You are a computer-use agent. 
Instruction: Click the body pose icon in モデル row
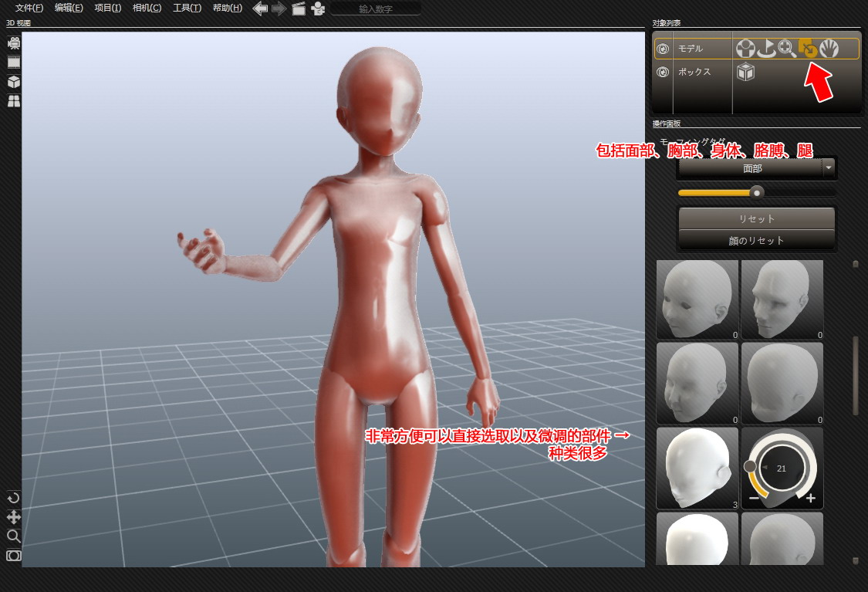745,49
